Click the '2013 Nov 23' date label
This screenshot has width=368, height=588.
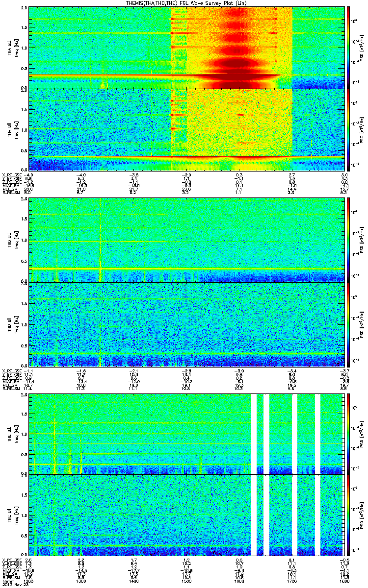click(16, 585)
